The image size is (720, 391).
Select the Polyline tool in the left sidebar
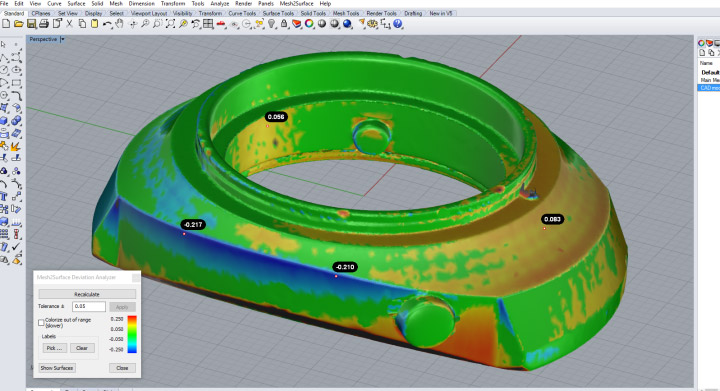coord(4,57)
